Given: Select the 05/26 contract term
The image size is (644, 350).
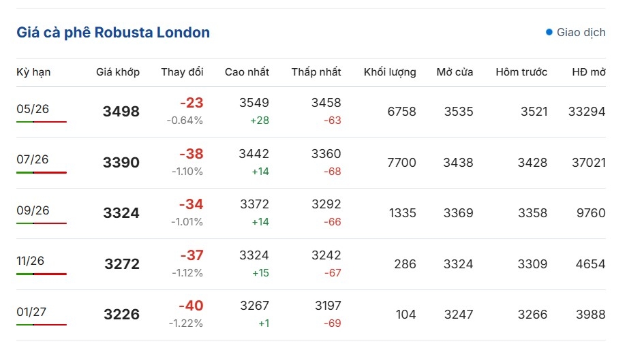Looking at the screenshot, I should [x=33, y=109].
